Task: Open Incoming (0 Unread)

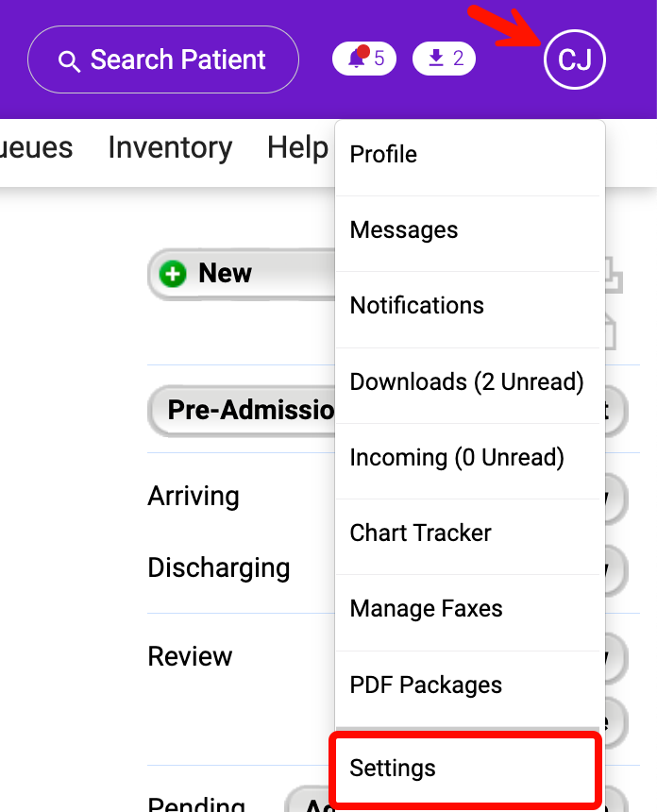Action: click(457, 458)
